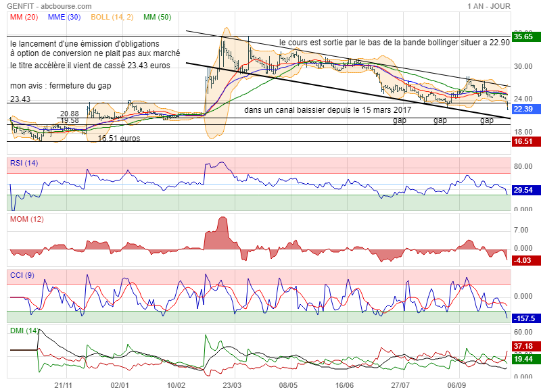The width and height of the screenshot is (541, 392).
Task: Click the middle 'gap' label
Action: [x=440, y=120]
